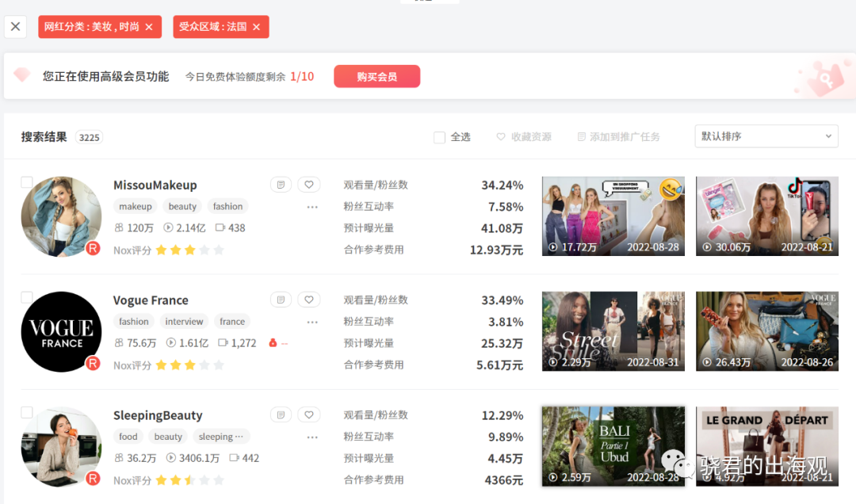Screen dimensions: 856x504
Task: Add MissouMakeup to task list icon
Action: [x=281, y=185]
